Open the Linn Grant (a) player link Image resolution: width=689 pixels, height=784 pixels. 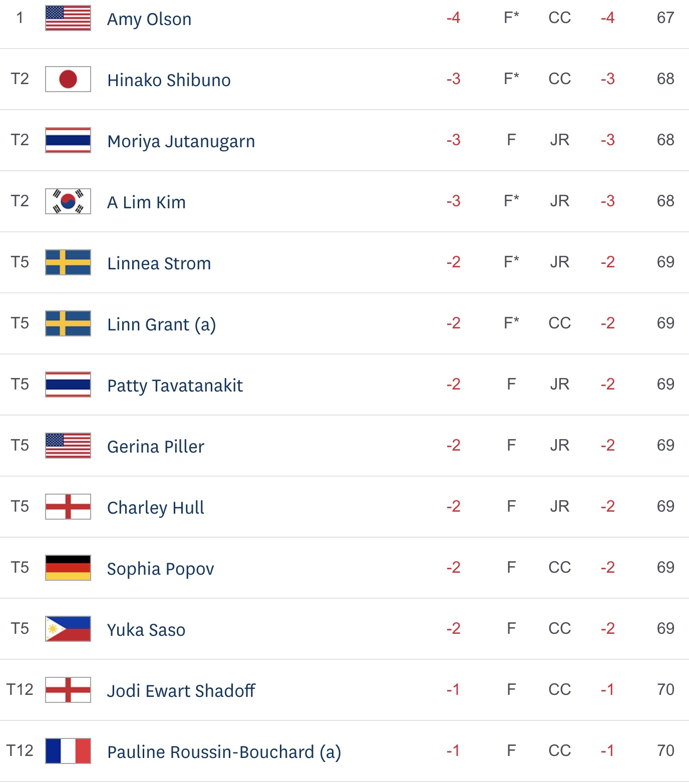coord(161,324)
